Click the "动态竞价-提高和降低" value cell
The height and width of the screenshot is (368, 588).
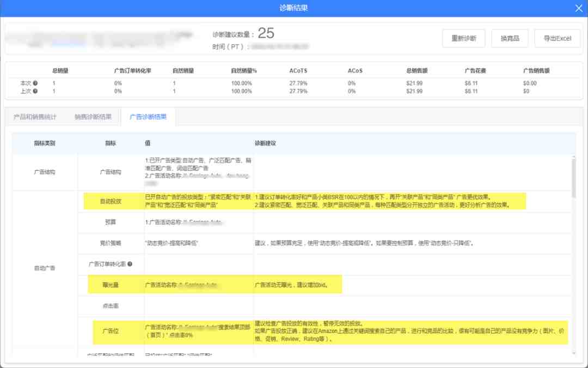coord(198,243)
